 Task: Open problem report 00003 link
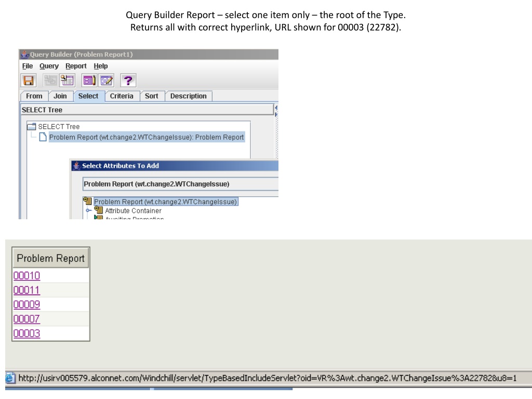[27, 333]
